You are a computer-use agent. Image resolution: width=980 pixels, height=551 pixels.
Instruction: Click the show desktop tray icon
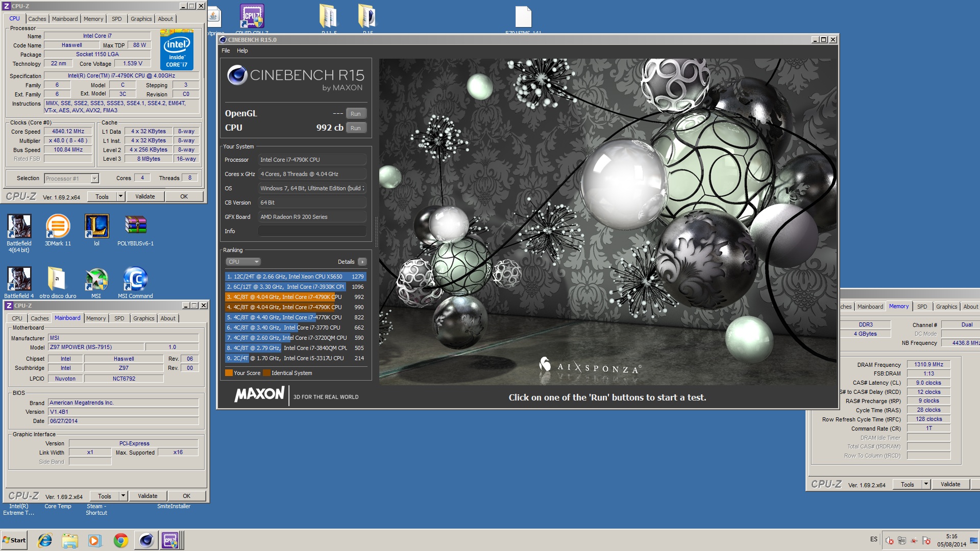974,540
